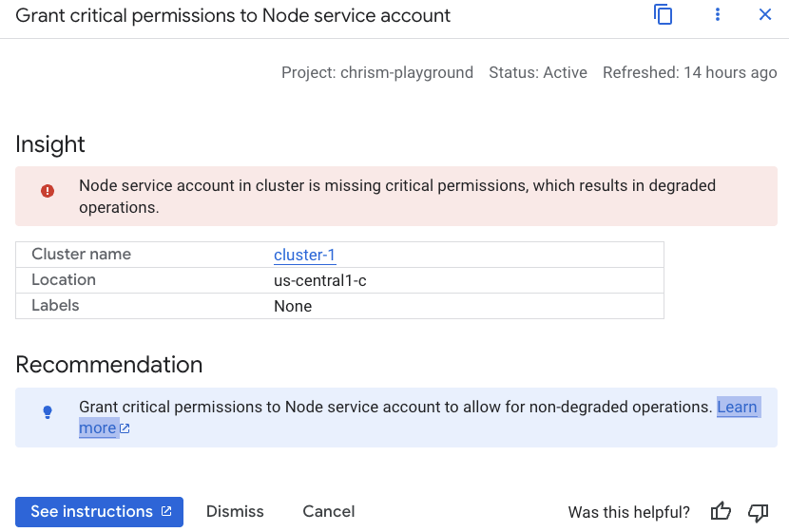
Task: Follow the Learn more link
Action: coord(737,408)
